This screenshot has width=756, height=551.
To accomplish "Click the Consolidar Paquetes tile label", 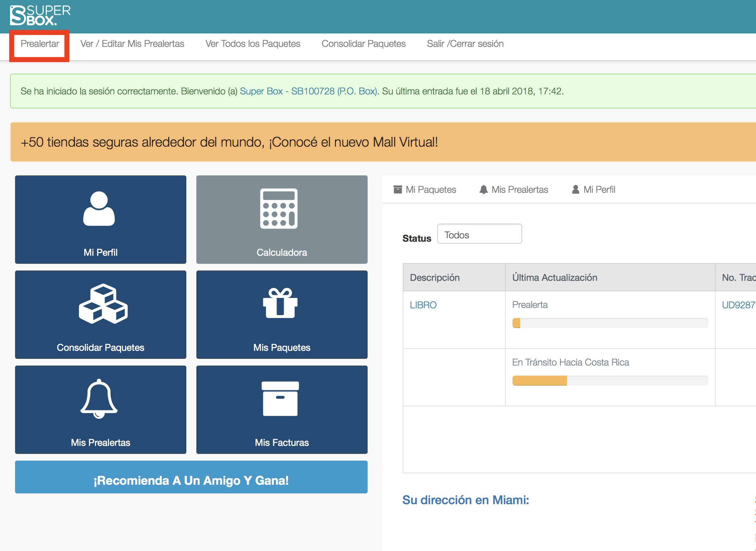I will (101, 347).
